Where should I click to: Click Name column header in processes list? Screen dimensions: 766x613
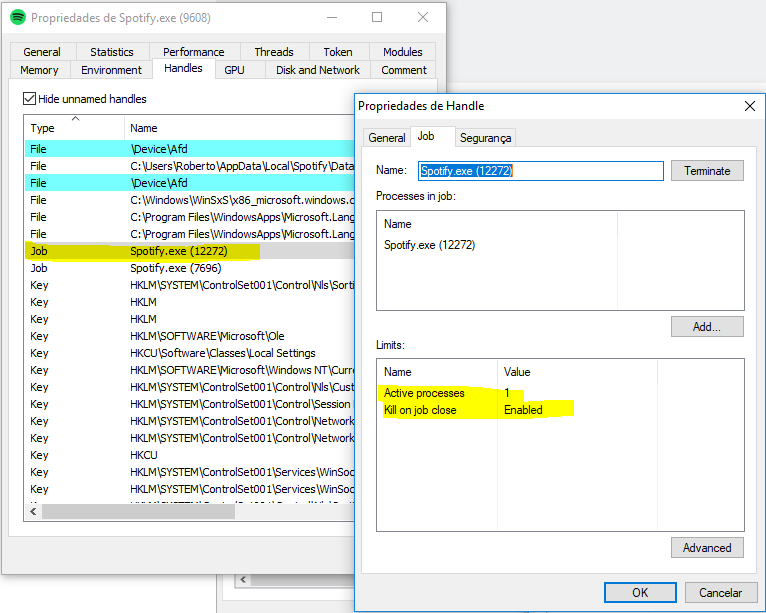(497, 224)
